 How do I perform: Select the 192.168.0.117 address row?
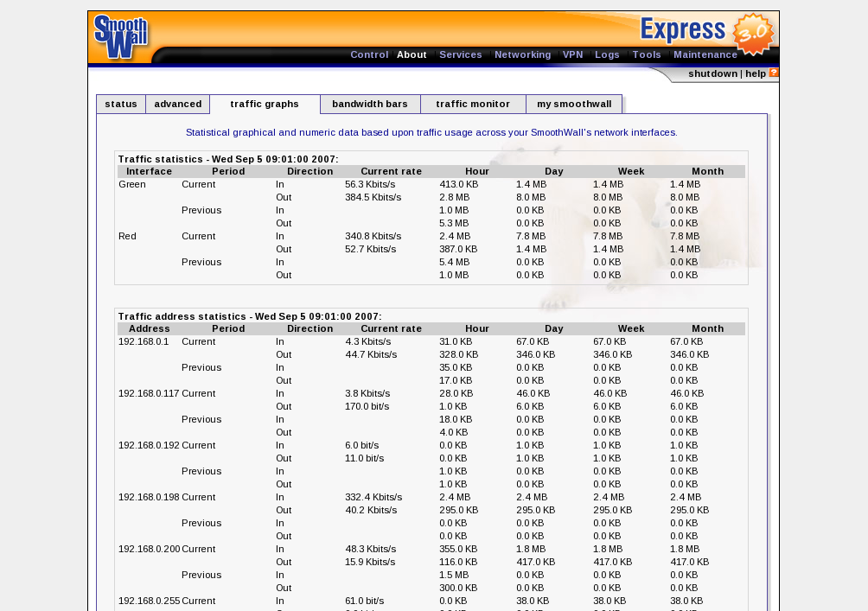149,393
